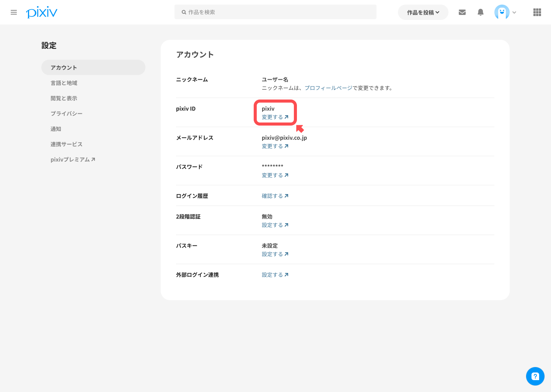Click the パスワード row label
Viewport: 551px width, 392px height.
point(189,167)
